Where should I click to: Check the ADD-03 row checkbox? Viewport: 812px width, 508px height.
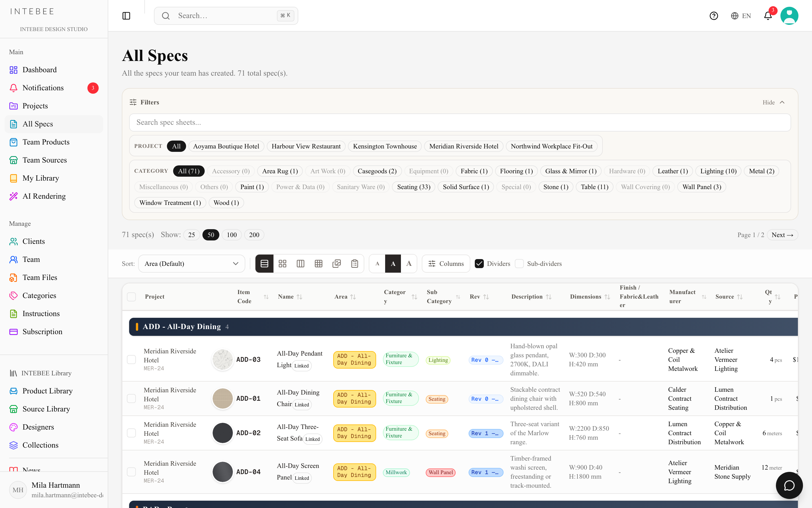[132, 360]
